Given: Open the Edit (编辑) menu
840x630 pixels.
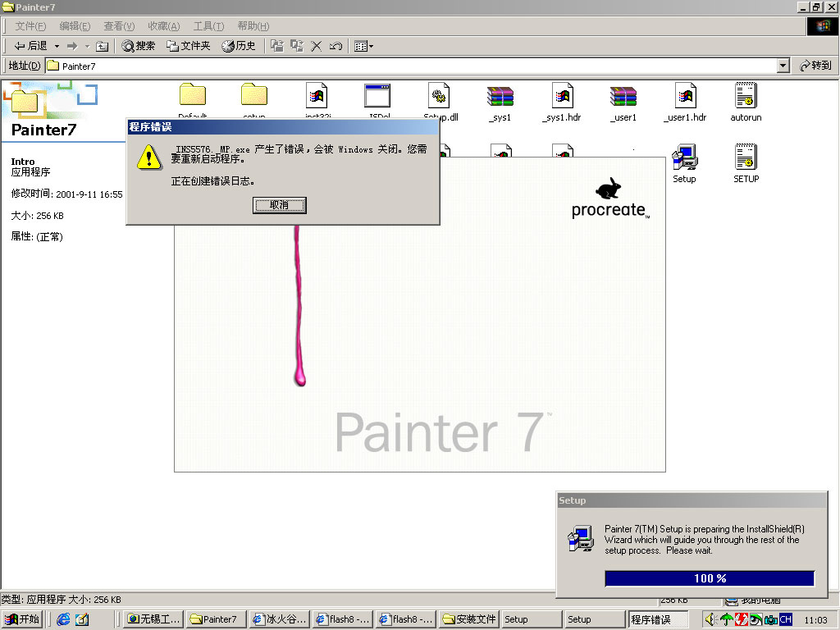Looking at the screenshot, I should (75, 26).
